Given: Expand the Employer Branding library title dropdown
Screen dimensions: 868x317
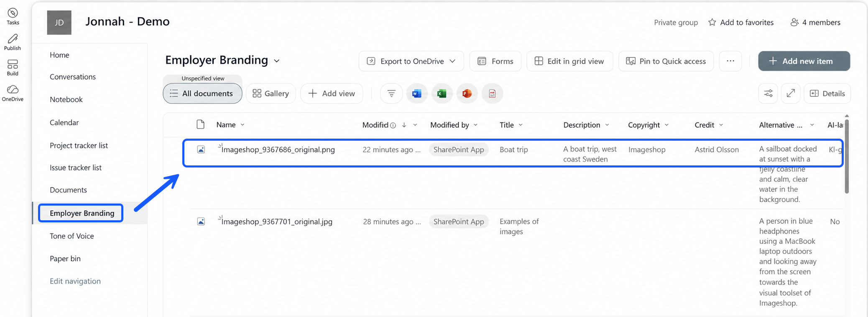Looking at the screenshot, I should point(277,61).
